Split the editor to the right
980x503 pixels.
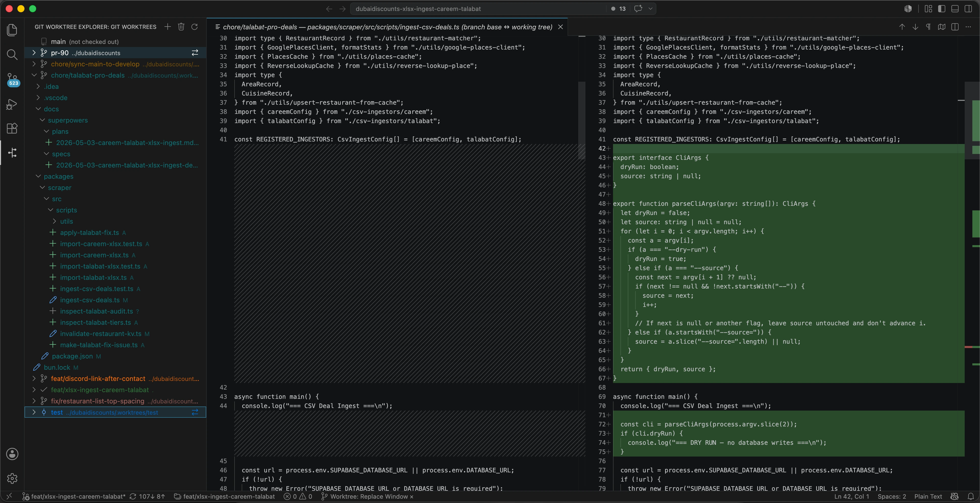pos(955,27)
